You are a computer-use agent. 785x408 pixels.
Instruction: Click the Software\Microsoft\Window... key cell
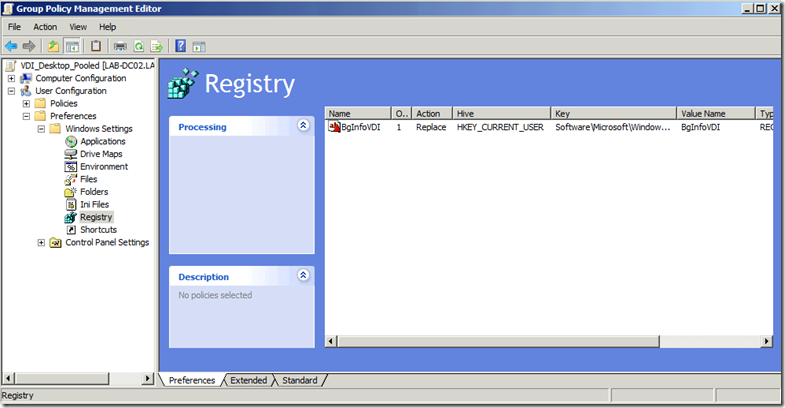pyautogui.click(x=613, y=127)
